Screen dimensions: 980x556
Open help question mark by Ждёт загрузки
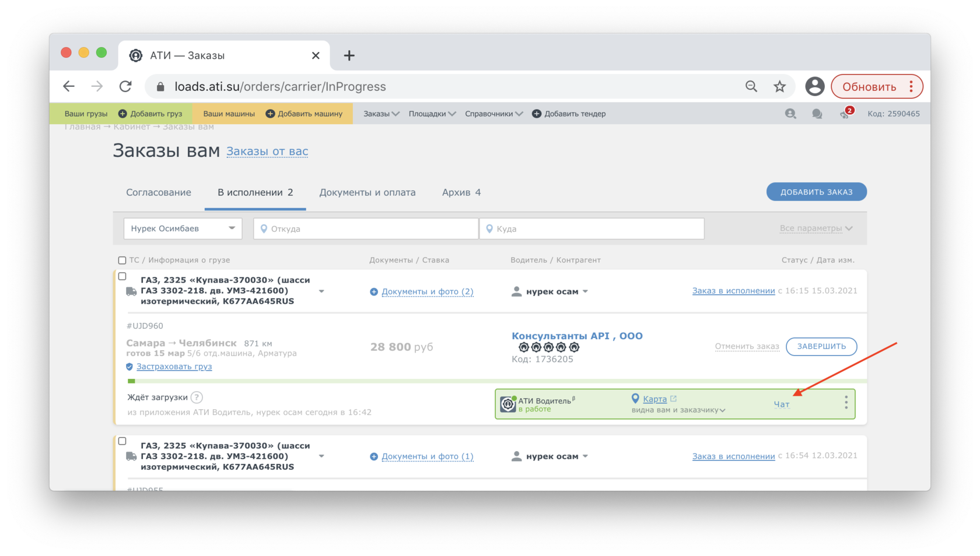click(197, 397)
